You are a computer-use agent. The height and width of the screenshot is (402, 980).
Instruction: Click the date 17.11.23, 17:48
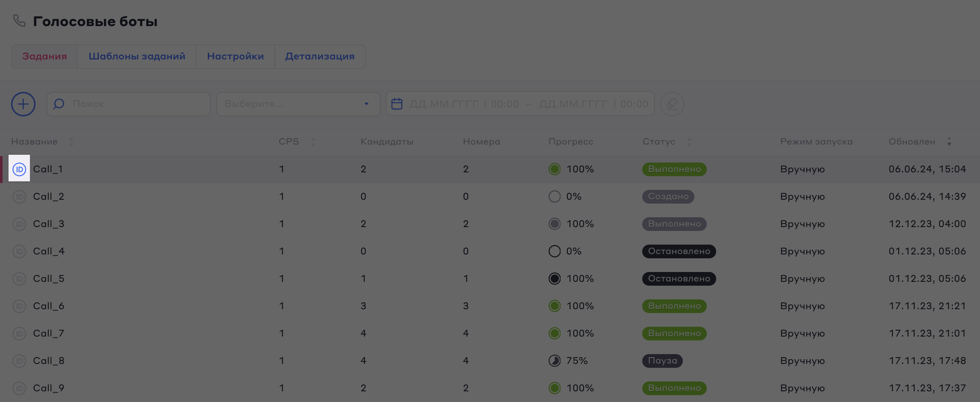point(927,361)
